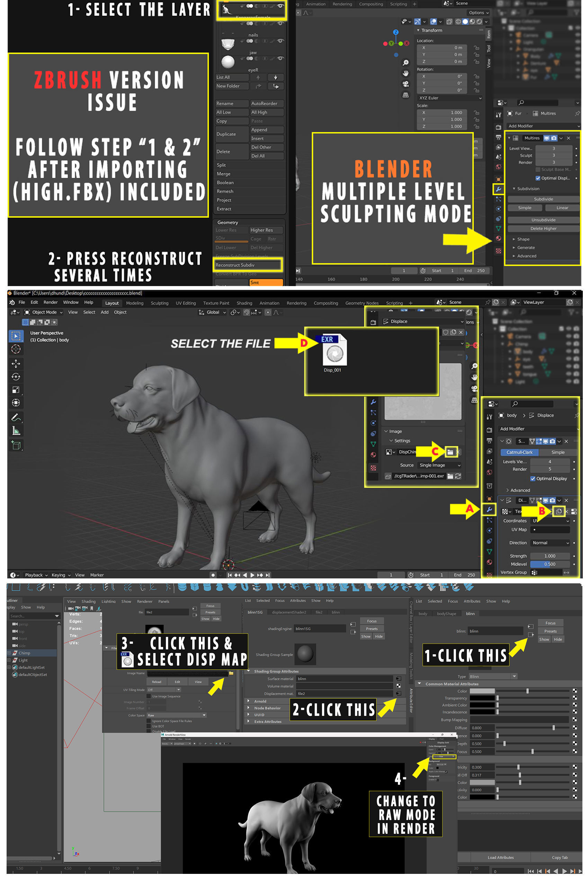Click the viewport pan hand icon in dog scene
This screenshot has height=895, width=588.
pos(474,377)
